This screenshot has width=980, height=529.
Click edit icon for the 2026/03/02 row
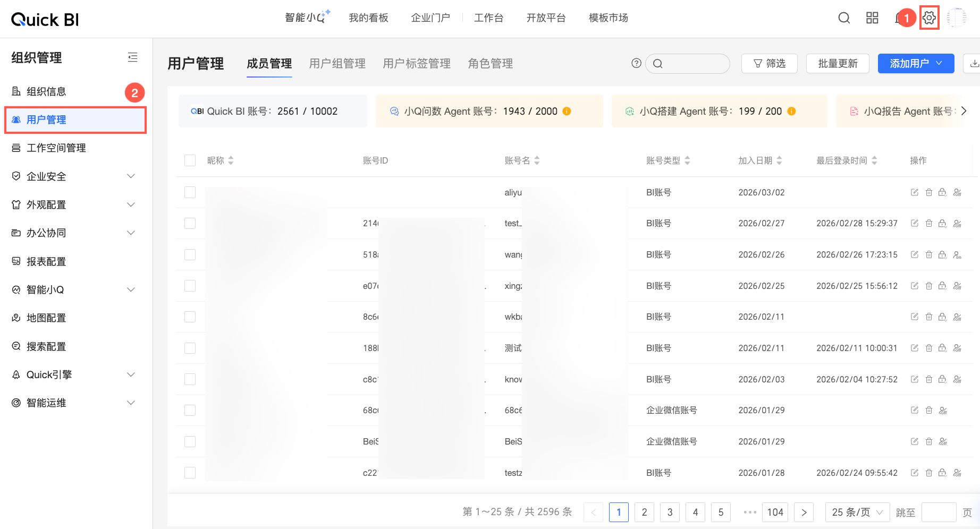[x=914, y=192]
